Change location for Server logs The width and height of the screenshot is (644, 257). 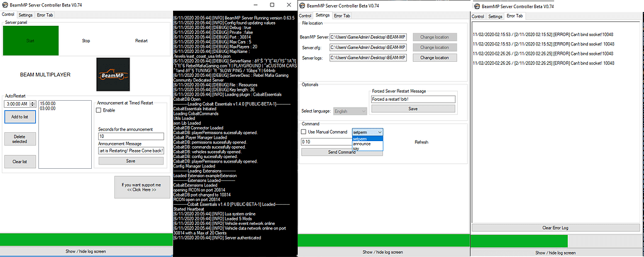click(433, 57)
